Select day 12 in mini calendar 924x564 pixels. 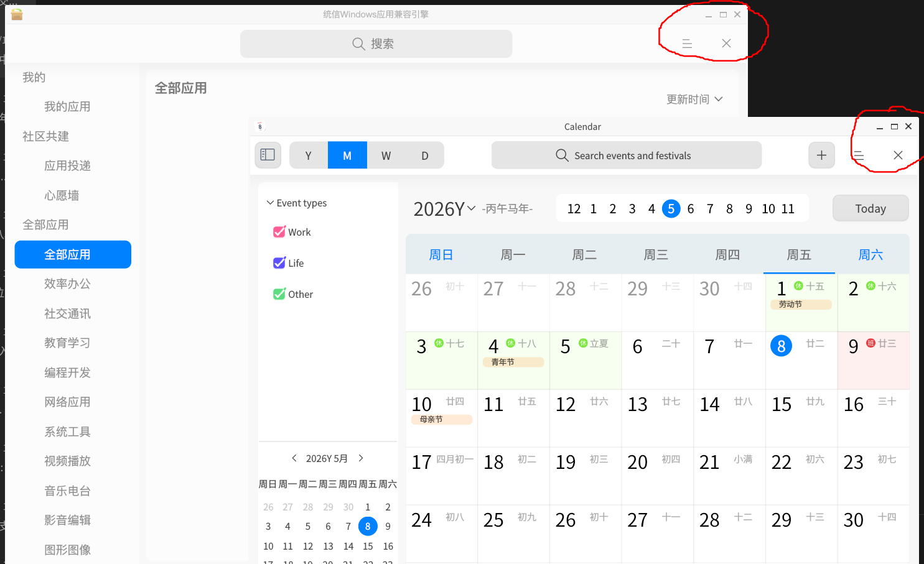click(308, 546)
